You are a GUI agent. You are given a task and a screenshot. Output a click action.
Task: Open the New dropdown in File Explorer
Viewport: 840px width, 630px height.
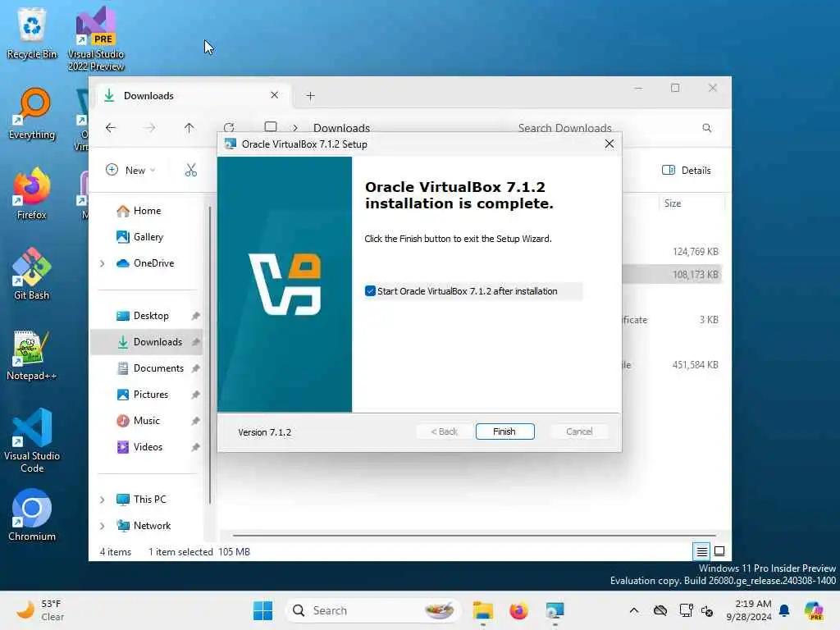(130, 170)
